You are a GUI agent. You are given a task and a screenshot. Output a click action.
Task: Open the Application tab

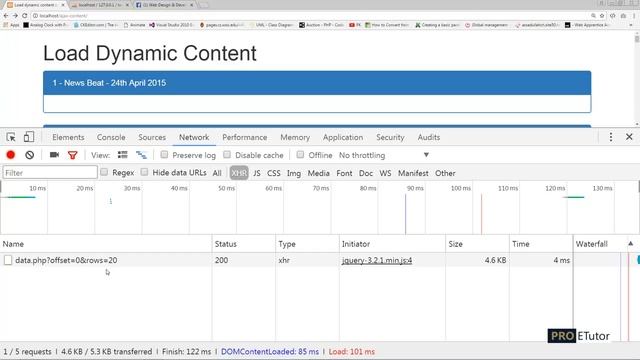343,137
